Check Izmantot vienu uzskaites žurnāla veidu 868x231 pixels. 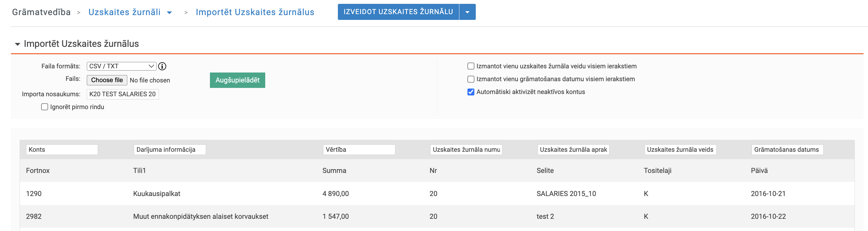(471, 66)
